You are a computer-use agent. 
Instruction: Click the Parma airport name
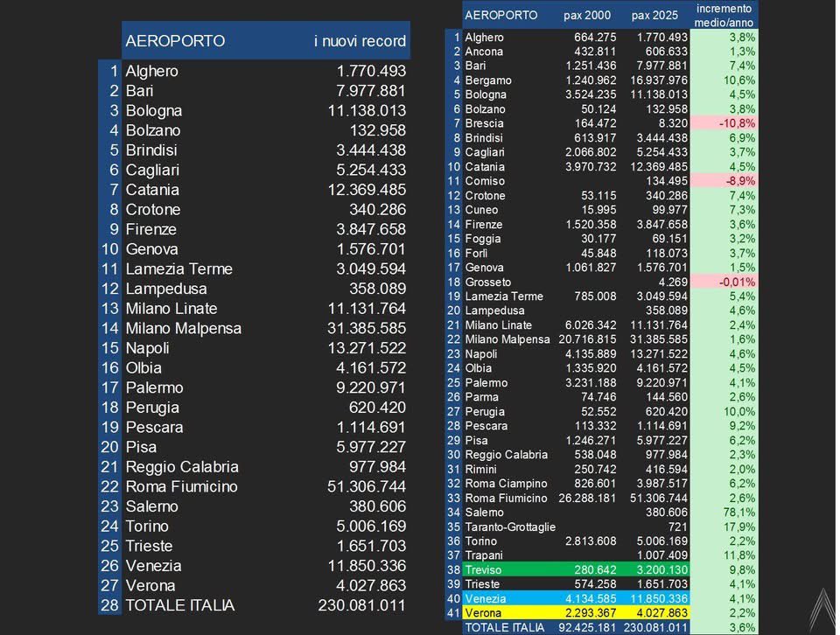coord(481,397)
